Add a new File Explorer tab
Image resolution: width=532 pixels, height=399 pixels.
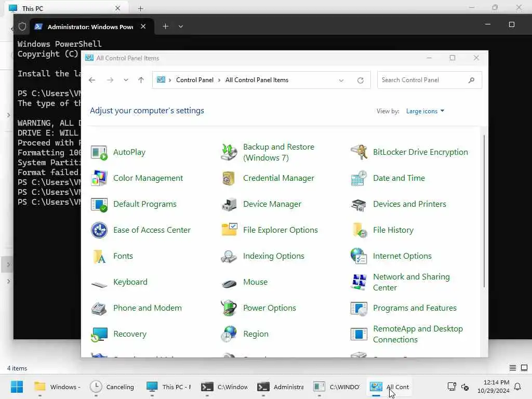coord(140,8)
